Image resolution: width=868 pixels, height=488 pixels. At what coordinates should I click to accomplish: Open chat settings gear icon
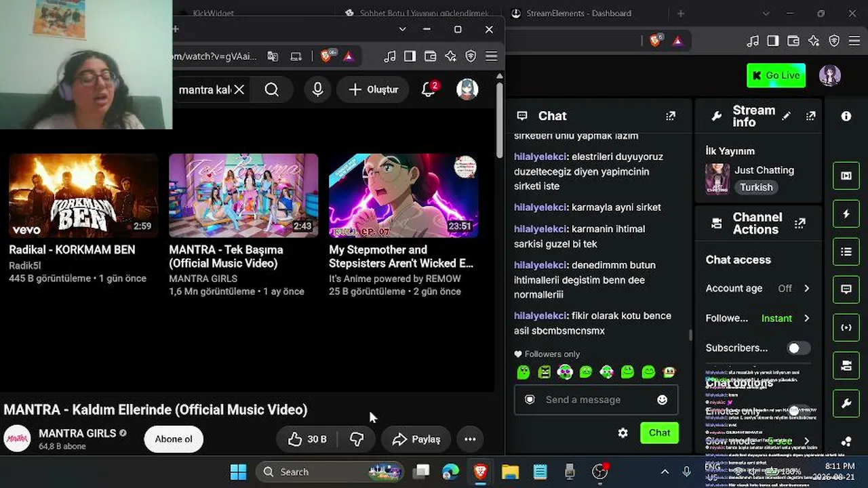(623, 433)
